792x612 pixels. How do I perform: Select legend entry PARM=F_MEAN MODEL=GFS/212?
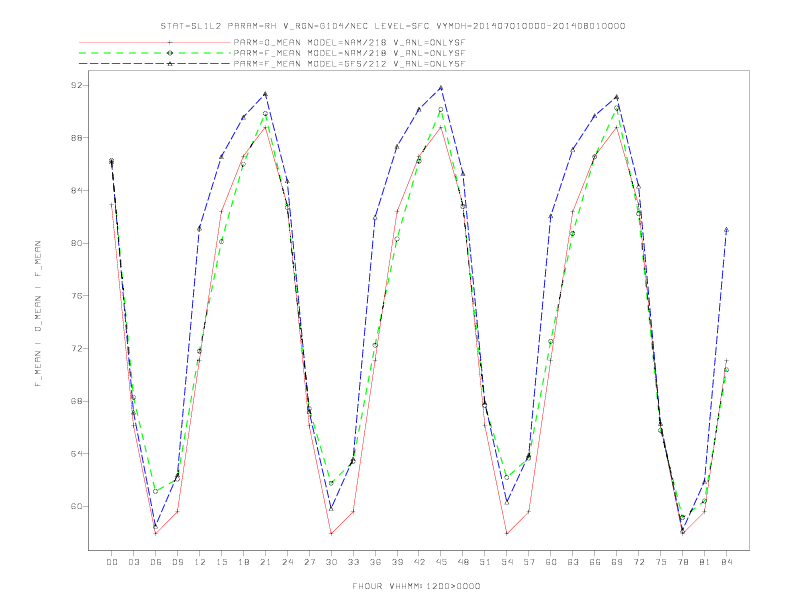tap(349, 64)
